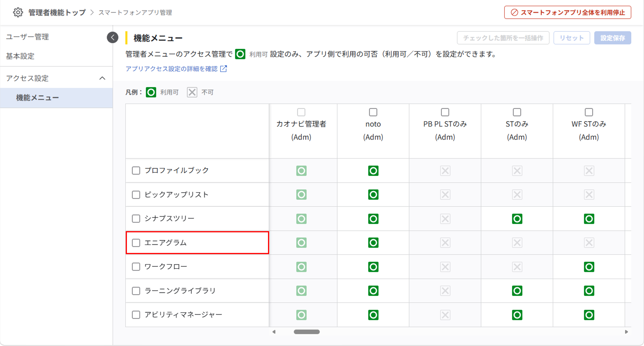
Task: Toggle プロファイルブック X mark for PB PL STのみ
Action: pyautogui.click(x=445, y=171)
